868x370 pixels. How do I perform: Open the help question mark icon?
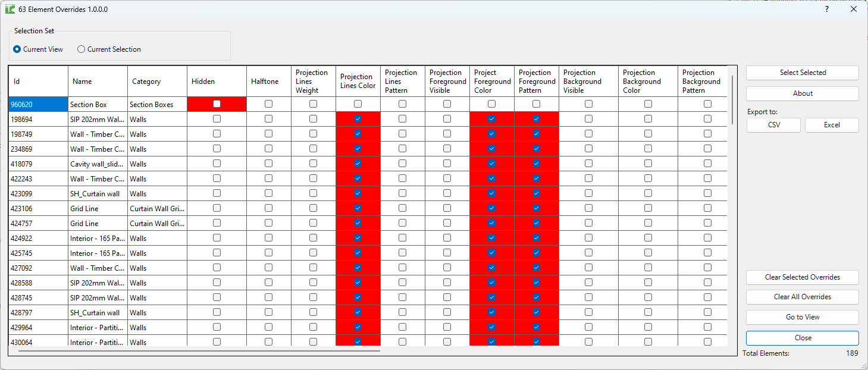click(827, 9)
